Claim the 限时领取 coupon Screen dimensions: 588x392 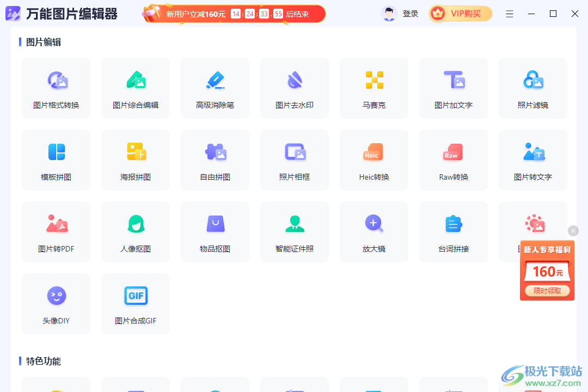(x=547, y=291)
